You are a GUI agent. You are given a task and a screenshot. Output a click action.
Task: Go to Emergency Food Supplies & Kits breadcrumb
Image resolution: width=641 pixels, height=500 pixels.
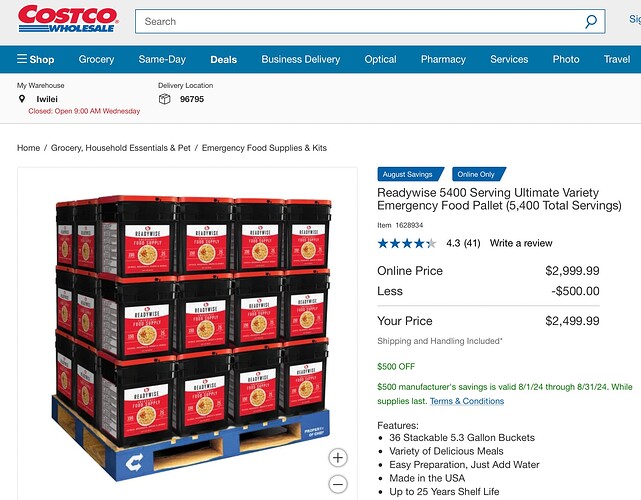[264, 148]
